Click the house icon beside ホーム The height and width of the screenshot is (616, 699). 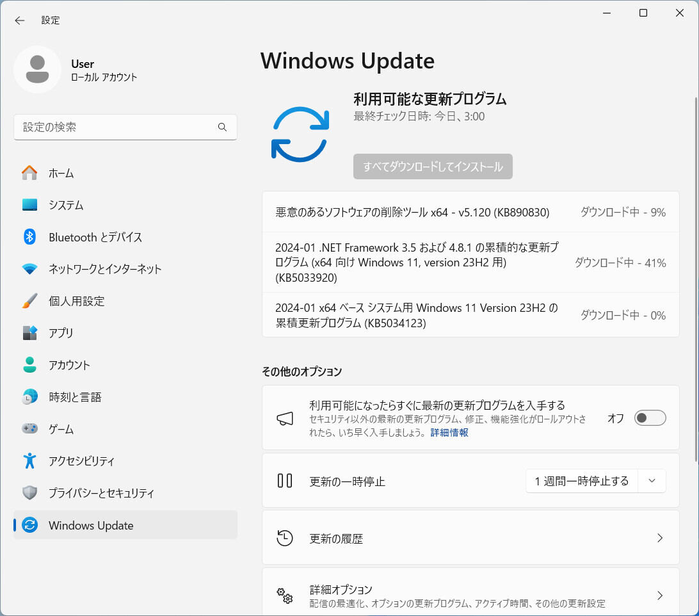29,173
